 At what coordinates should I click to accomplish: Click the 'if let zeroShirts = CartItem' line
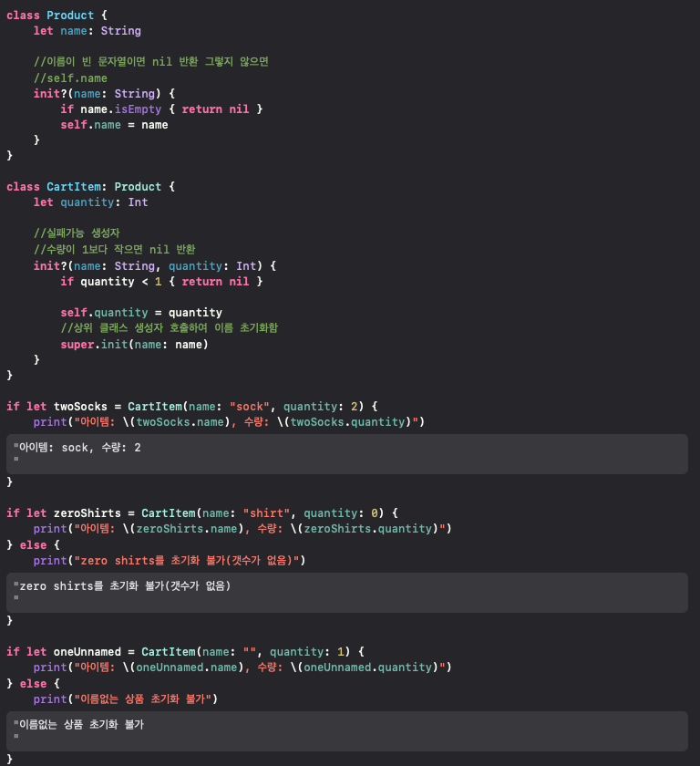(x=202, y=512)
